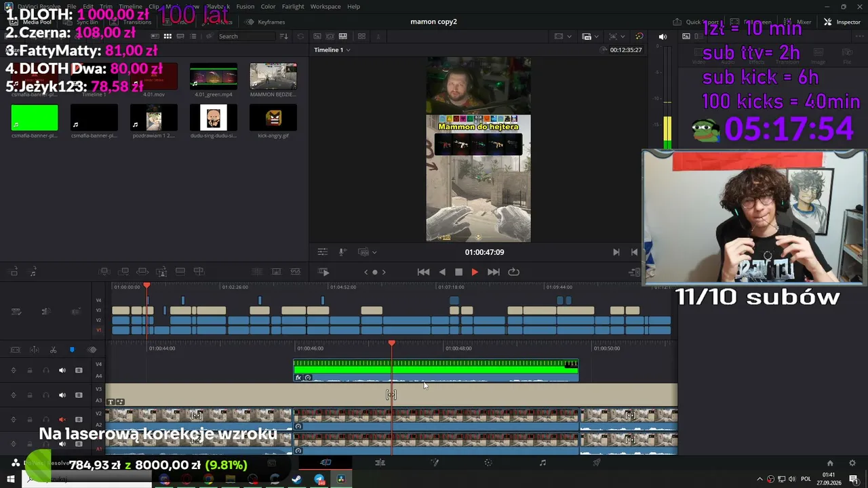Open the Workspace menu
This screenshot has height=488, width=868.
325,6
